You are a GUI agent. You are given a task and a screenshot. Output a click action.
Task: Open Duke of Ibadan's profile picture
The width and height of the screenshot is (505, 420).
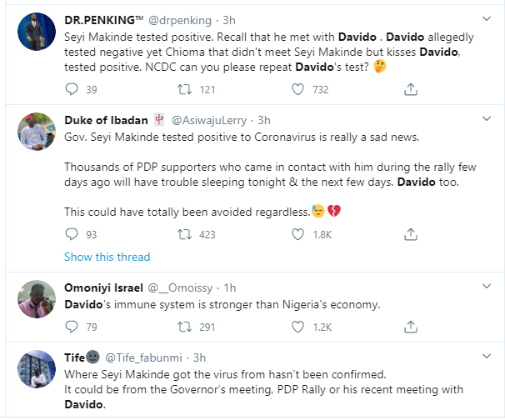pos(37,132)
